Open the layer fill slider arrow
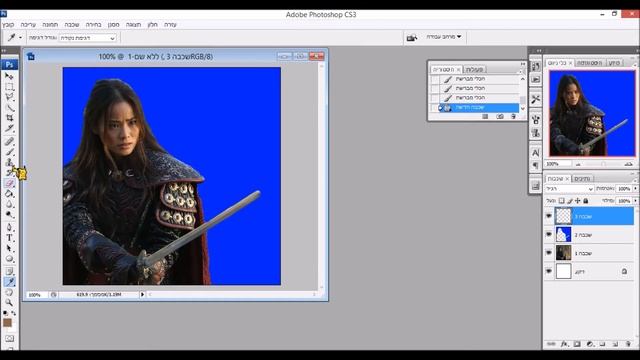 point(635,201)
